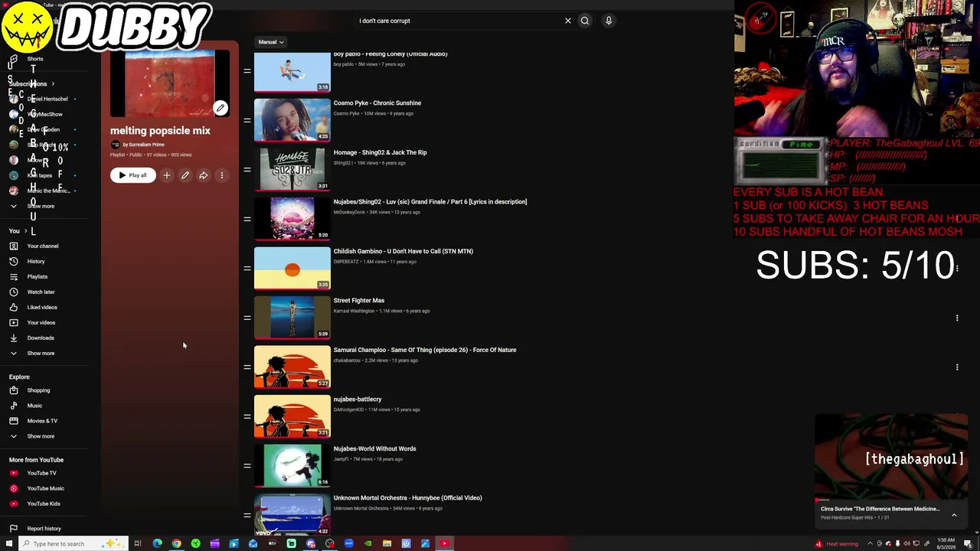Open Windows Start menu
980x551 pixels.
tap(10, 543)
